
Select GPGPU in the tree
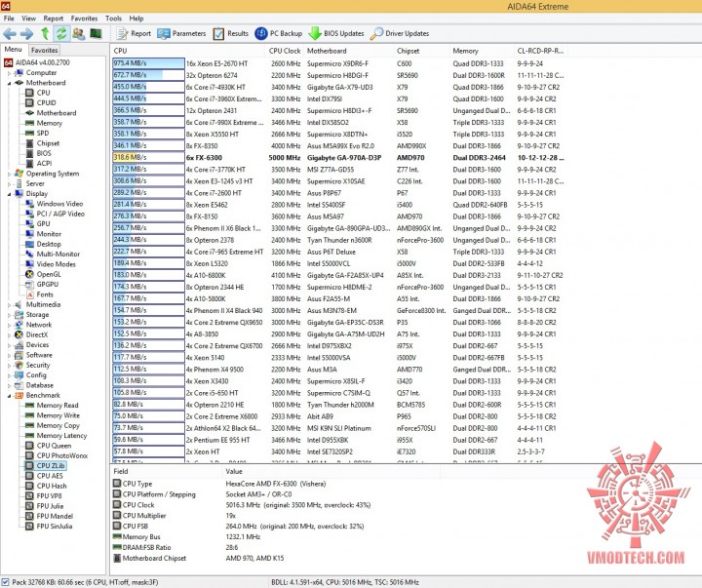[x=48, y=285]
